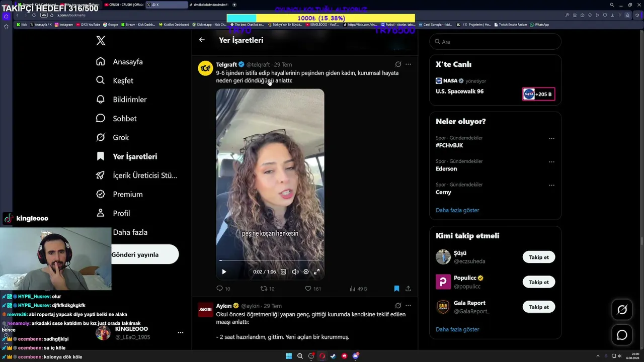
Task: Open Sohbet messages
Action: [116, 119]
